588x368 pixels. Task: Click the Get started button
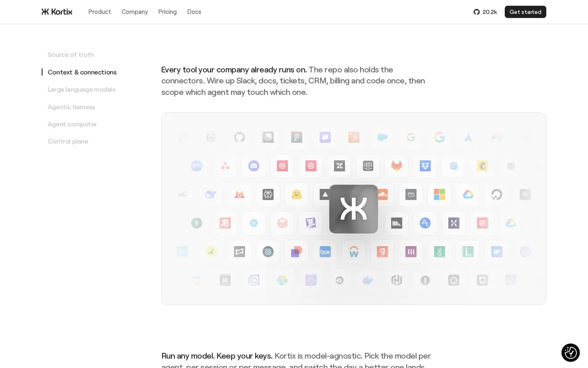point(525,12)
